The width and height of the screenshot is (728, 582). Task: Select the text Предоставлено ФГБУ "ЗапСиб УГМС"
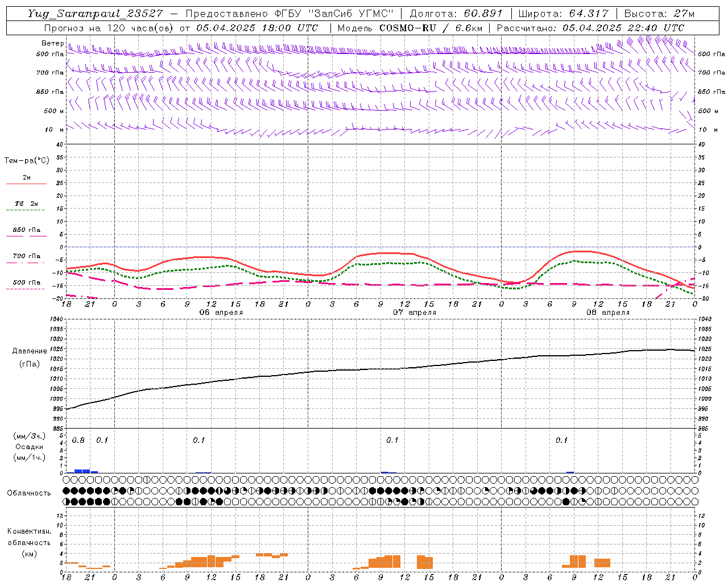coord(290,14)
